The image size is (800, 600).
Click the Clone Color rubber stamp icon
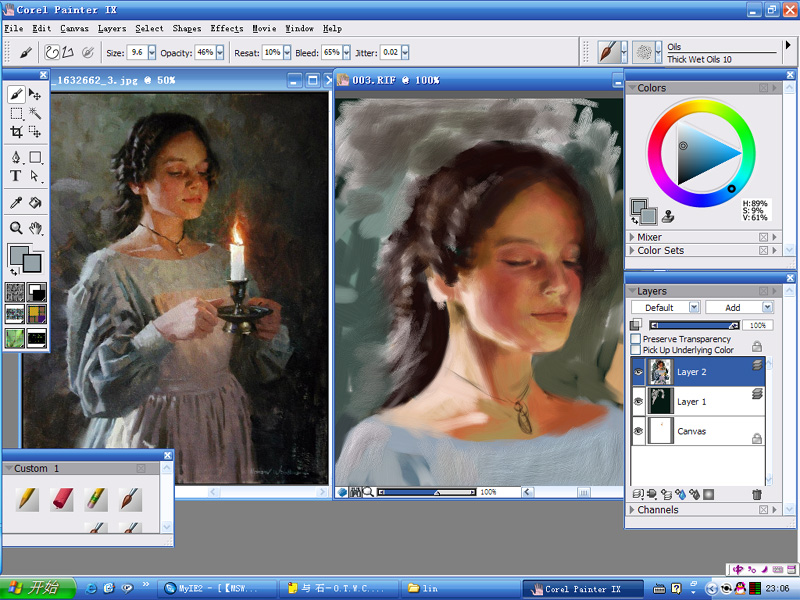(x=668, y=217)
